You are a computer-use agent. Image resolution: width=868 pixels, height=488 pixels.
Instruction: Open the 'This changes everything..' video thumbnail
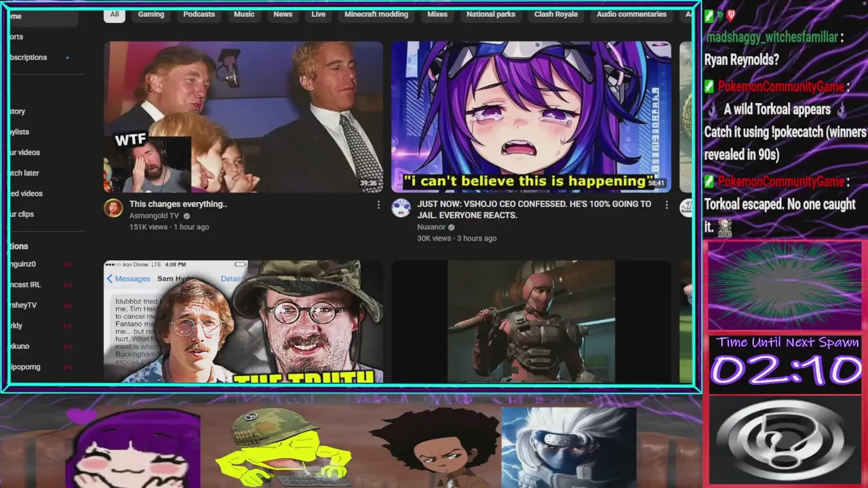[x=243, y=117]
